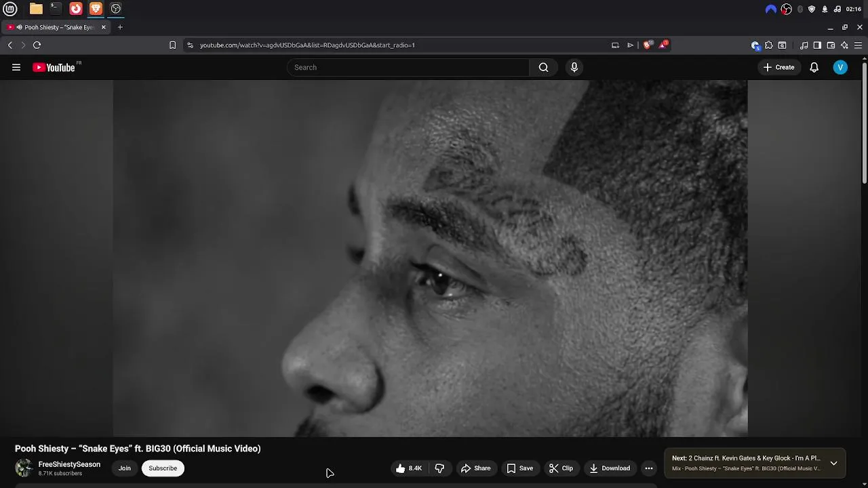868x488 pixels.
Task: Click the video player to pause
Action: pyautogui.click(x=430, y=258)
